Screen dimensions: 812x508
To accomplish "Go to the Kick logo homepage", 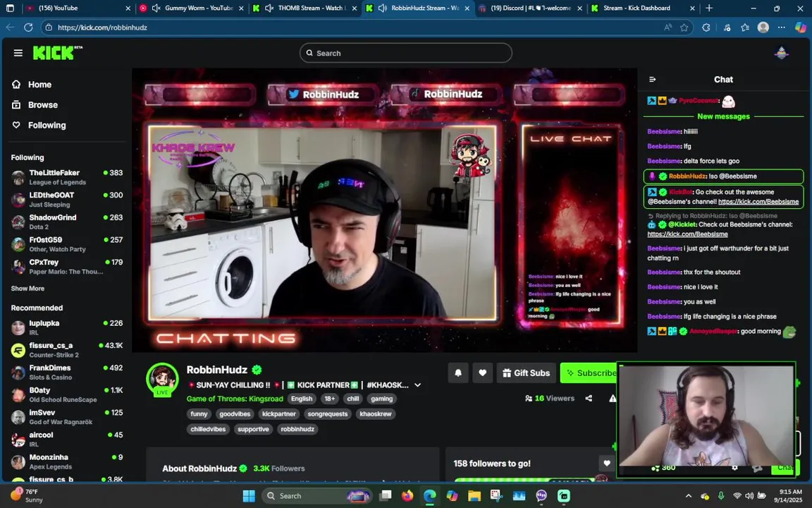I will point(58,53).
